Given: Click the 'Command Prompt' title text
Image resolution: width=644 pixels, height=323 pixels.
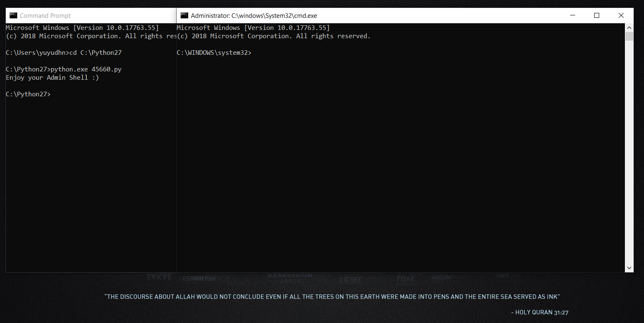Looking at the screenshot, I should point(45,16).
